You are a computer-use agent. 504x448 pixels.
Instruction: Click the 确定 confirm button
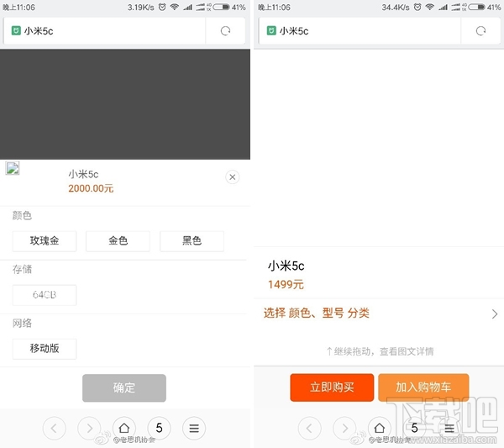pyautogui.click(x=124, y=387)
